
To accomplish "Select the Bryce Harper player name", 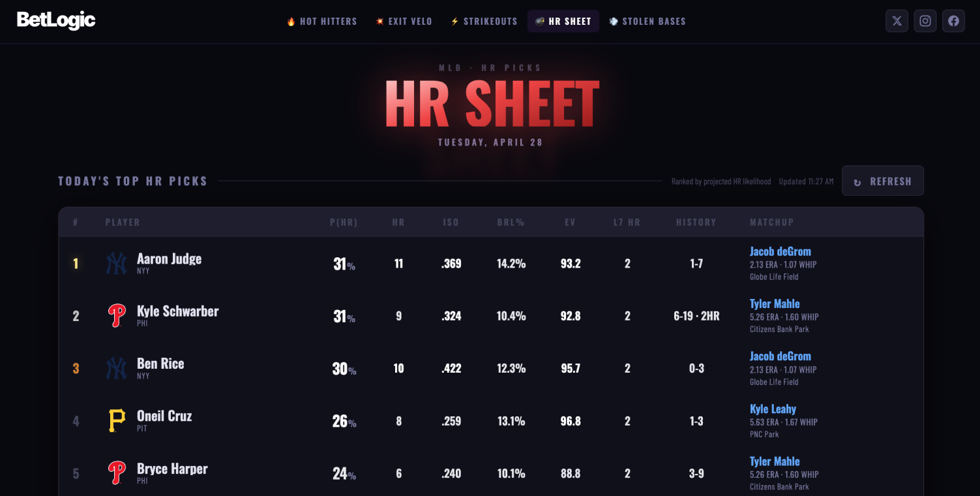I will pyautogui.click(x=172, y=469).
